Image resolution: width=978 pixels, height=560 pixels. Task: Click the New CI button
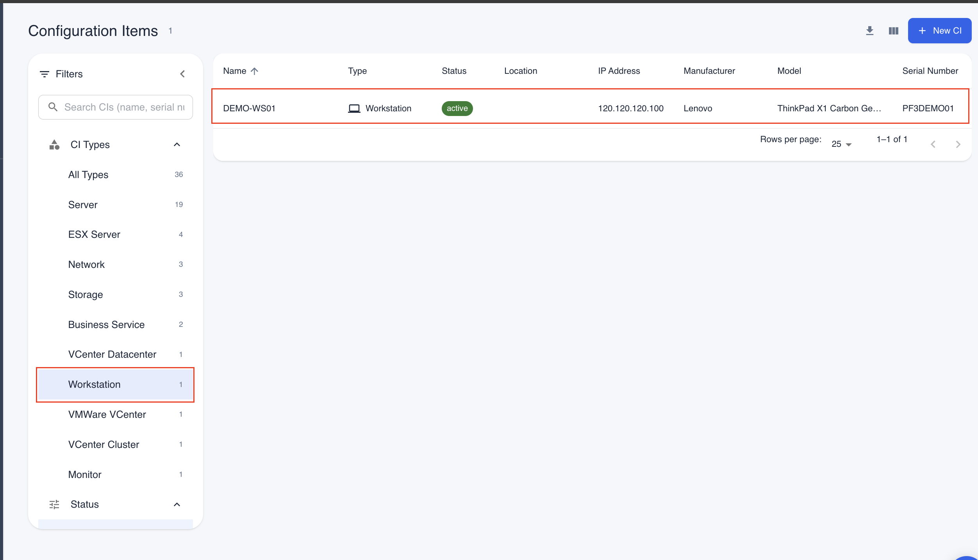click(x=939, y=30)
